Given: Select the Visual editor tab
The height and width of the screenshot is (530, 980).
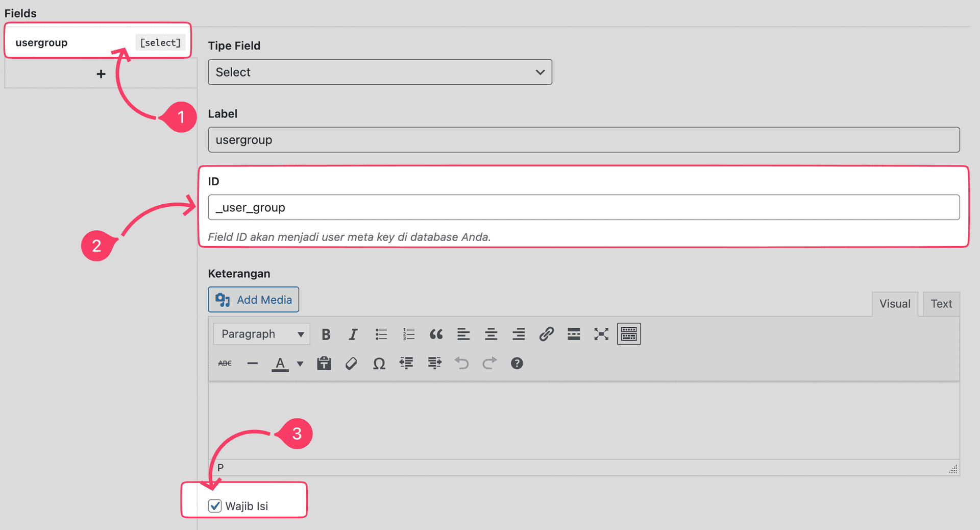Looking at the screenshot, I should click(895, 303).
